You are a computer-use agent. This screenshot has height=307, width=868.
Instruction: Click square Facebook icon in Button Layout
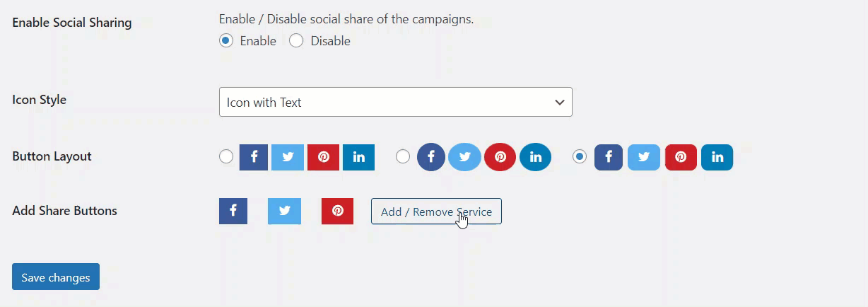click(254, 157)
